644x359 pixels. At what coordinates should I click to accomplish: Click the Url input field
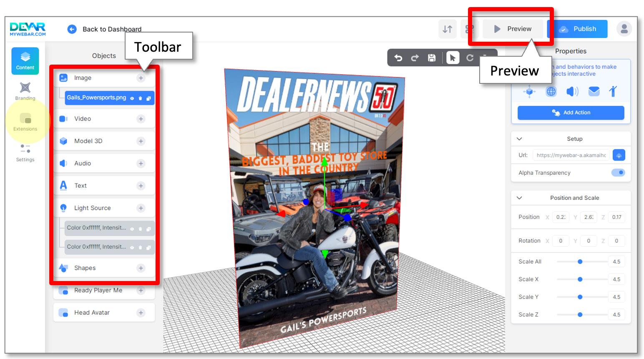coord(571,155)
